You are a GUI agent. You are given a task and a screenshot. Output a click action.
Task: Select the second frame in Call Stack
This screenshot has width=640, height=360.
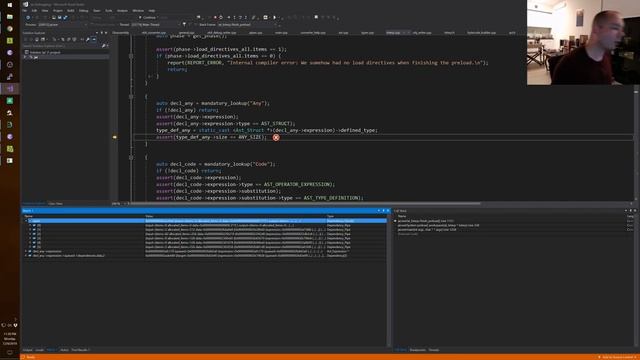(x=438, y=225)
